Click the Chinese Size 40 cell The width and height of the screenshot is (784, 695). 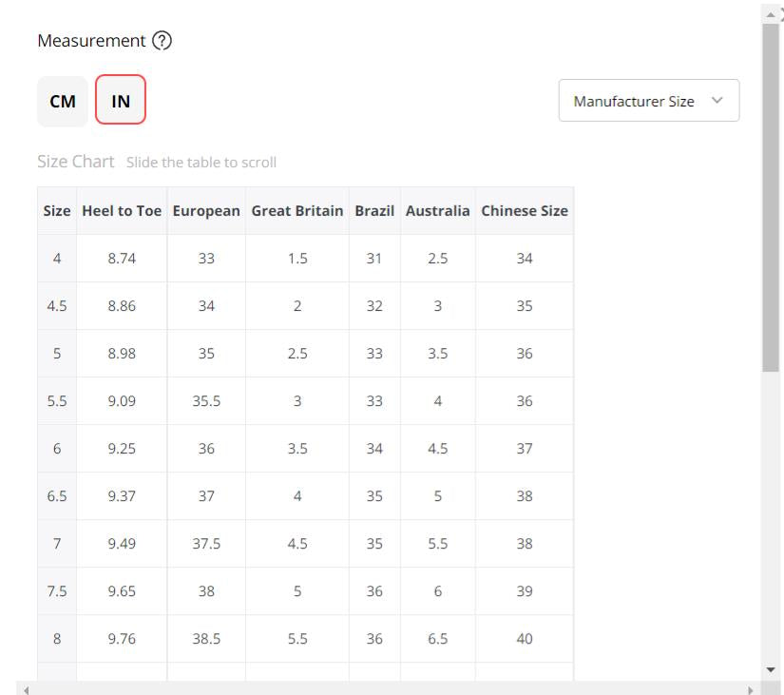coord(525,639)
